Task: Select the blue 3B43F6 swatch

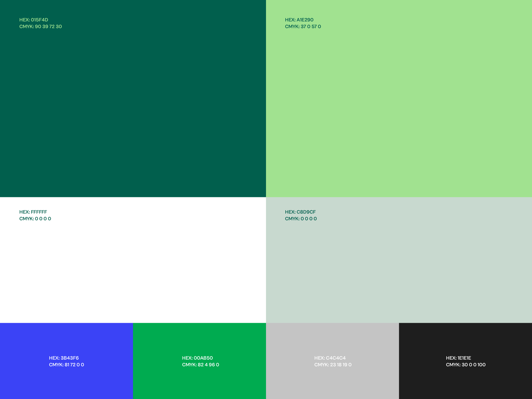Action: click(x=66, y=361)
